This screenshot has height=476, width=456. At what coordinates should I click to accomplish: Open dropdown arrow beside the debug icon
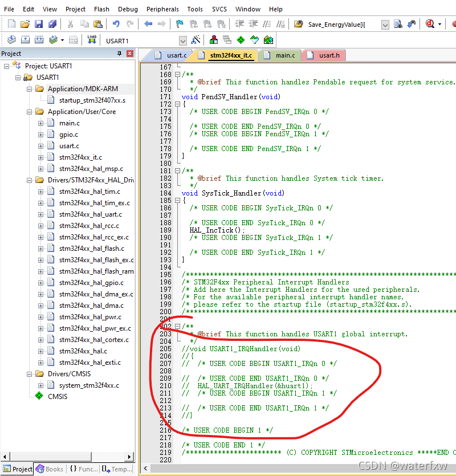point(439,24)
